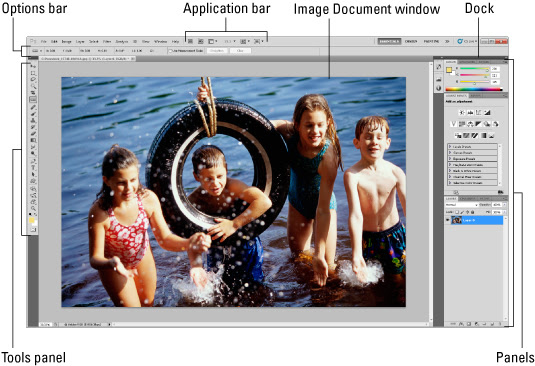
Task: Open the zoom level dropdown in application bar
Action: tap(230, 41)
